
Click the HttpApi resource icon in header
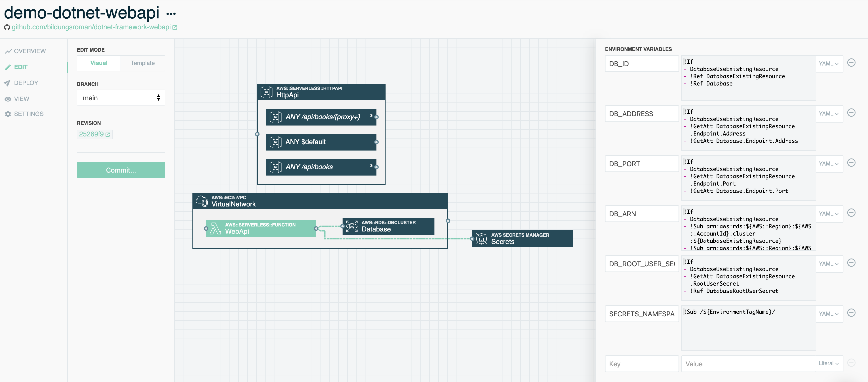click(x=266, y=92)
